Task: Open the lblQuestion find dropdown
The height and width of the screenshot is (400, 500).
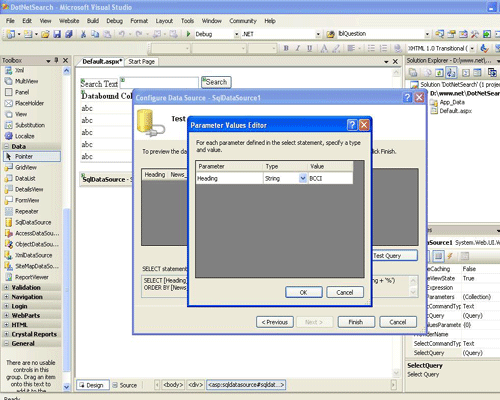Action: (427, 34)
